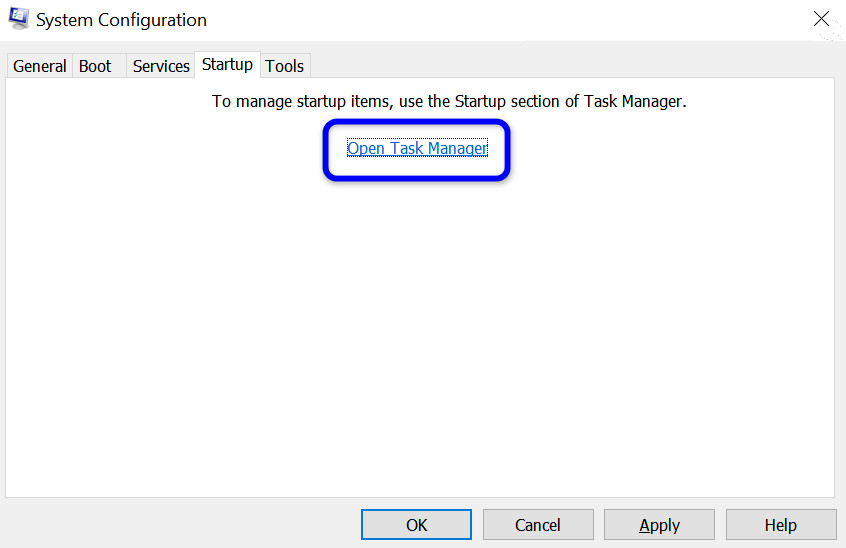
Task: Close the System Configuration window
Action: click(821, 19)
